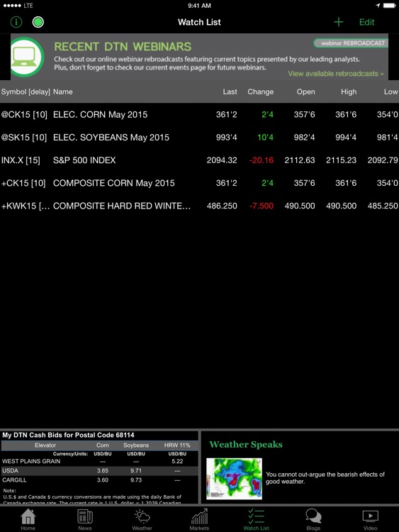Select the Symbol [delay] column header
This screenshot has width=399, height=532.
click(26, 92)
